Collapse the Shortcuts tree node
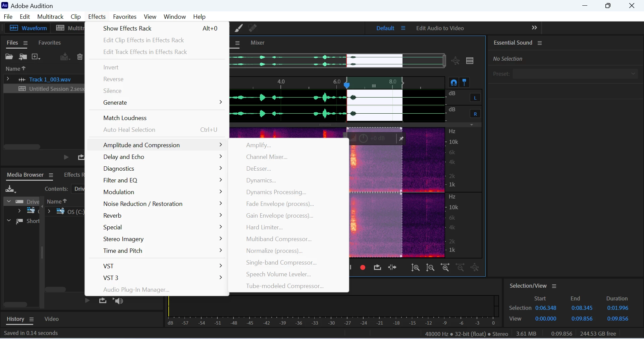 [9, 221]
